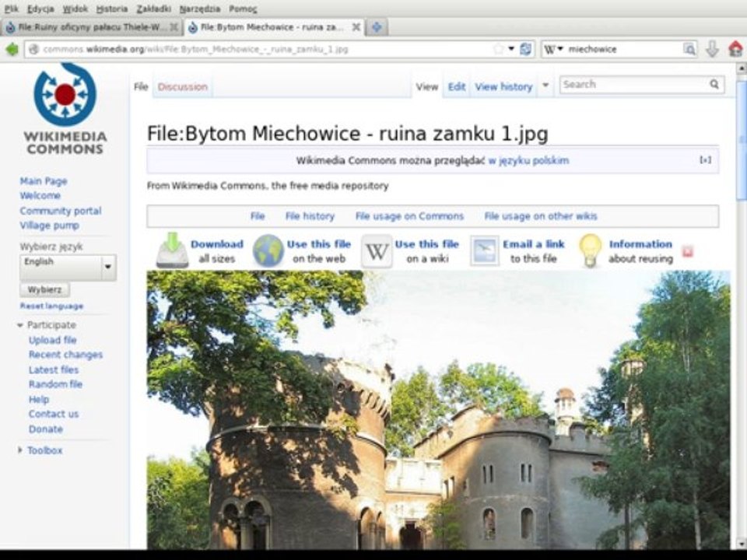The width and height of the screenshot is (747, 560).
Task: Click the Wybierz button
Action: [x=45, y=289]
